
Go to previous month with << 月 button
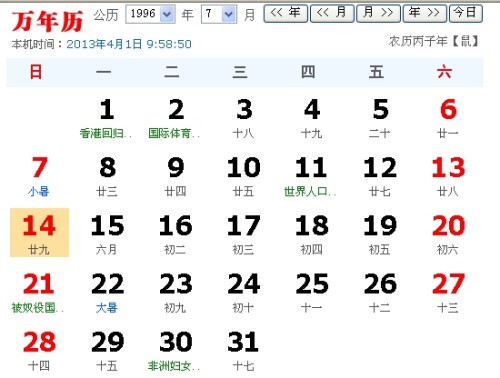(332, 14)
